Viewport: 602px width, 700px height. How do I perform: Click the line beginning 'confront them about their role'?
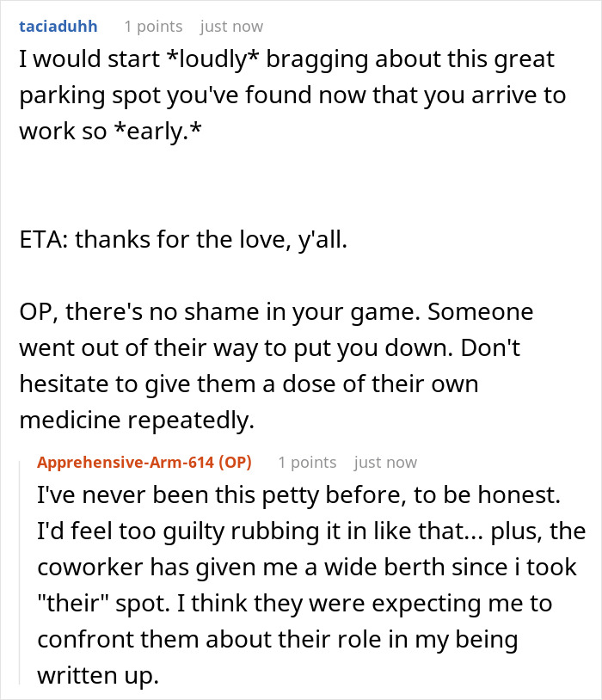[x=278, y=640]
